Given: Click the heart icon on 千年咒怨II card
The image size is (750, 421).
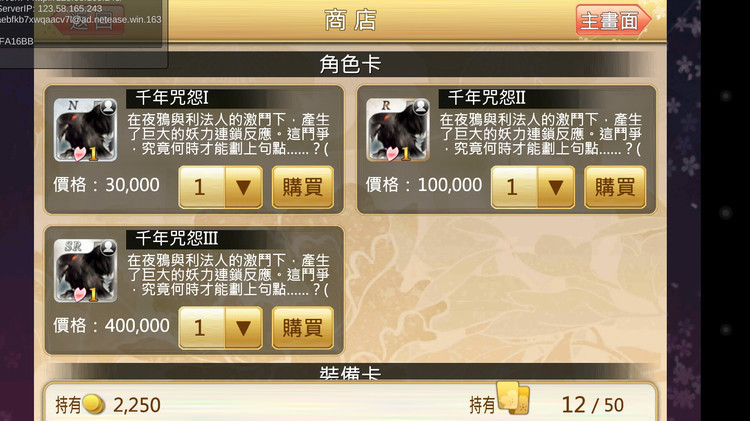Looking at the screenshot, I should coord(392,153).
